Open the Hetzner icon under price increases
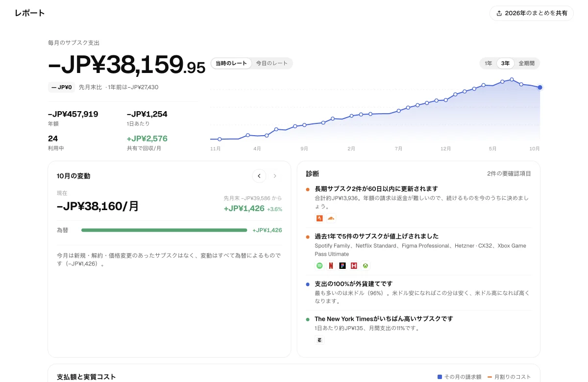588x382 pixels. [x=354, y=265]
